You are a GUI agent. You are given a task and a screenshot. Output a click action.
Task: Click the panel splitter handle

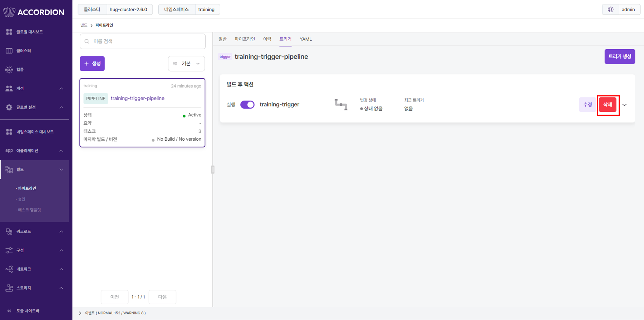(213, 170)
